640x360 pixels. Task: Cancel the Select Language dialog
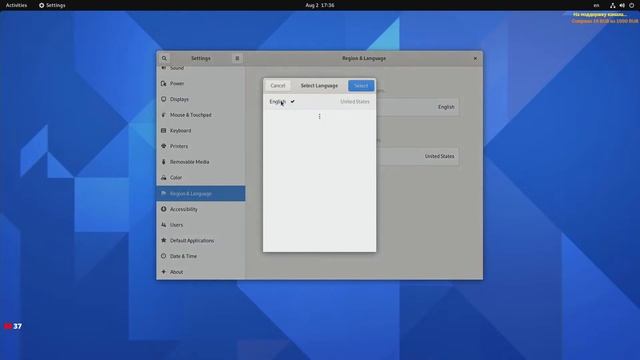point(278,86)
